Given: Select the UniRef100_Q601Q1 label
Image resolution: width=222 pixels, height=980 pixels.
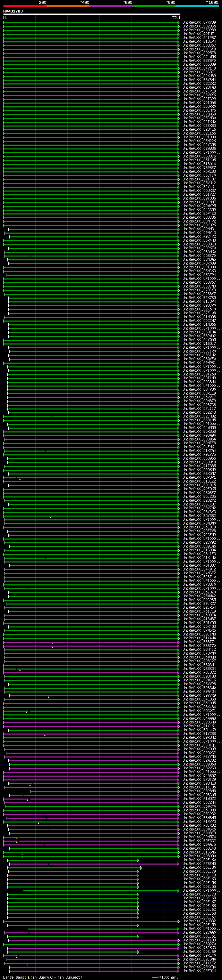Looking at the screenshot, I should [x=199, y=745].
